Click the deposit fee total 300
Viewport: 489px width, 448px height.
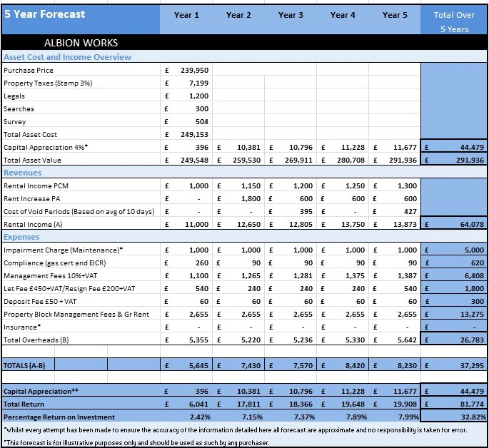pos(478,302)
